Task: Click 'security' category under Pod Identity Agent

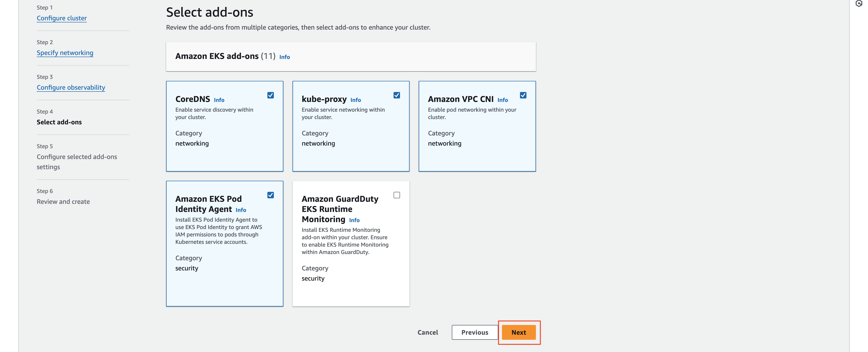Action: 187,269
